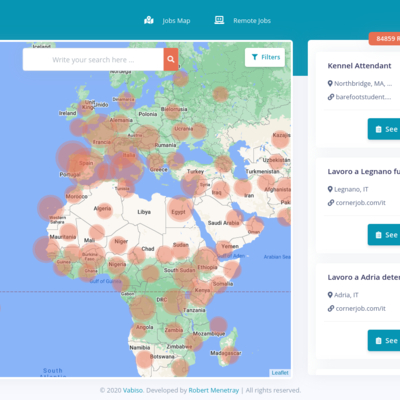Viewport: 400px width, 400px height.
Task: Click See button for Lavoro a Legnano
Action: point(384,235)
